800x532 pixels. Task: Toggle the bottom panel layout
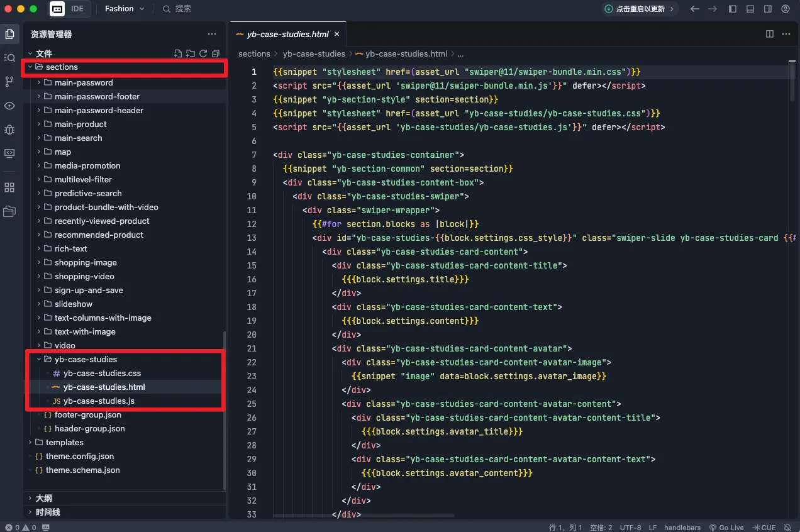750,9
